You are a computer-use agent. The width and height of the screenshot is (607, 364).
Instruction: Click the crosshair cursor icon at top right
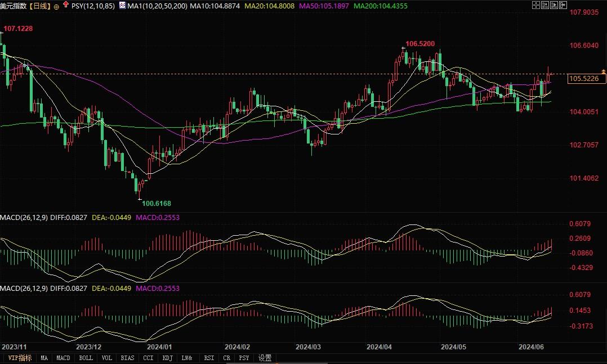pyautogui.click(x=536, y=5)
